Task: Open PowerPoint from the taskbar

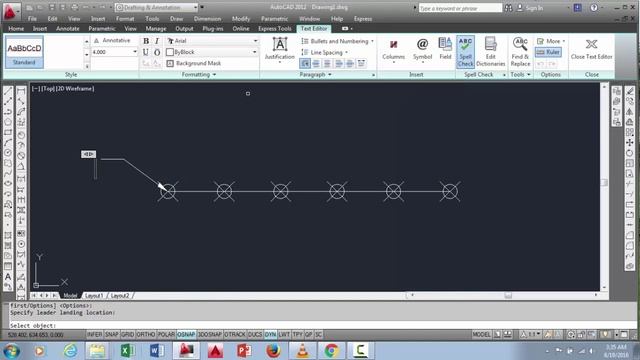Action: point(244,351)
